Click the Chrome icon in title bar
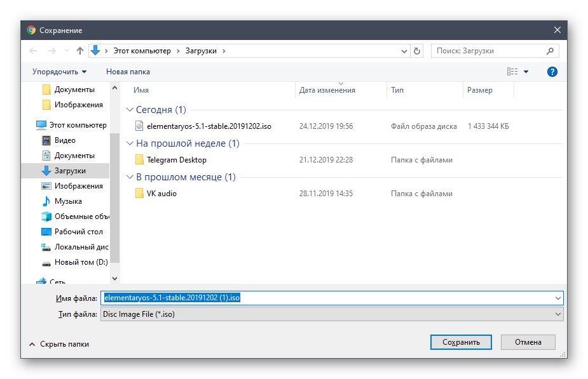This screenshot has width=588, height=379. point(31,30)
